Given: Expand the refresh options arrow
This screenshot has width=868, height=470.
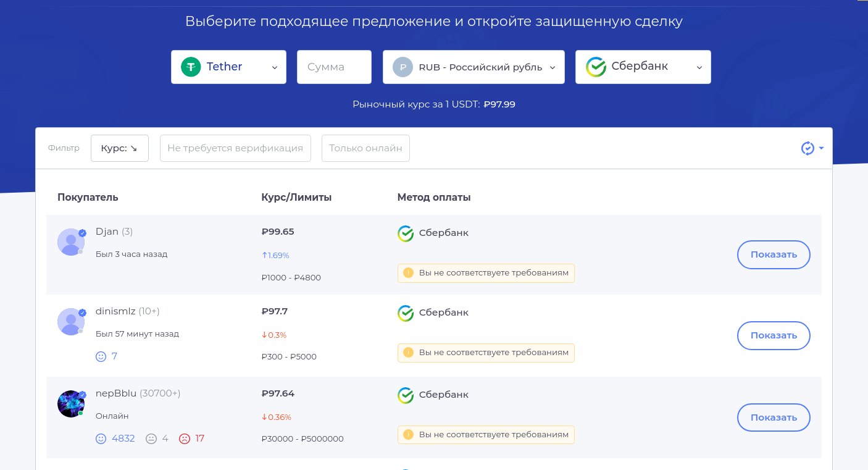Looking at the screenshot, I should [822, 148].
